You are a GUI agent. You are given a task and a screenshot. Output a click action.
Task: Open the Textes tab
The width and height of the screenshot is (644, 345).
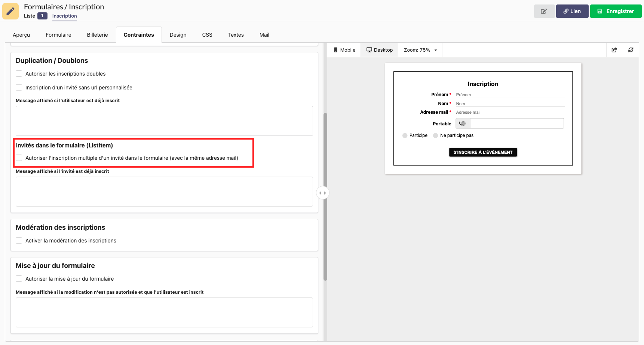(x=236, y=35)
